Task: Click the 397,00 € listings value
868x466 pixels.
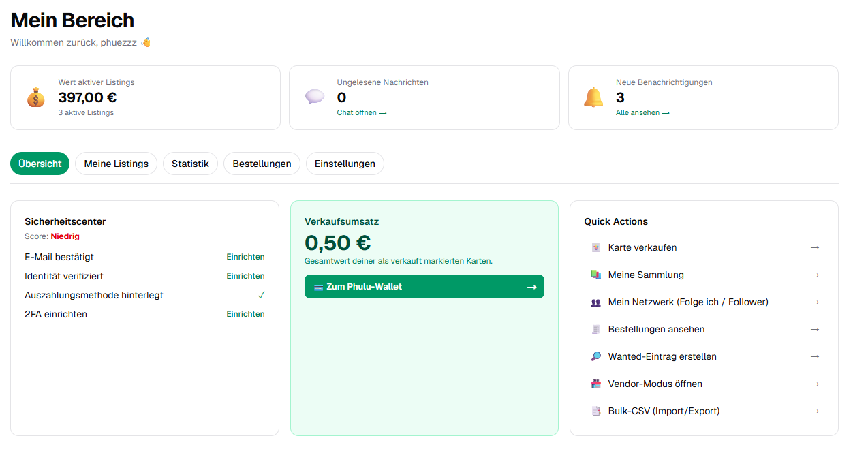Action: coord(87,97)
